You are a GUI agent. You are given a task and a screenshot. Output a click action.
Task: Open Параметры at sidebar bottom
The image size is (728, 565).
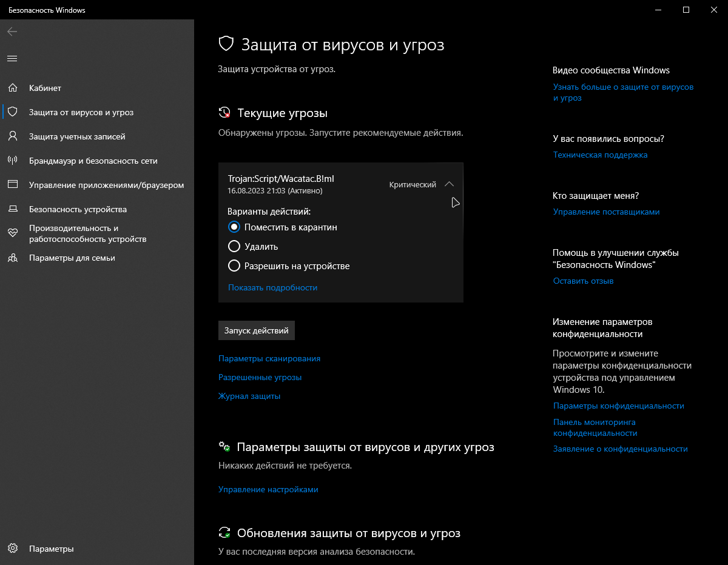pyautogui.click(x=97, y=549)
